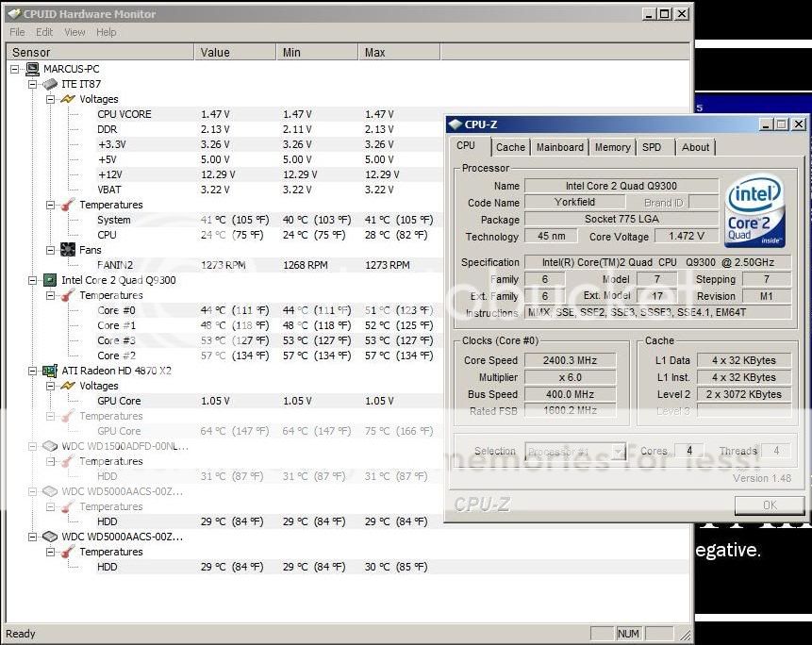Select the MARCUS-PC computer icon

(34, 69)
